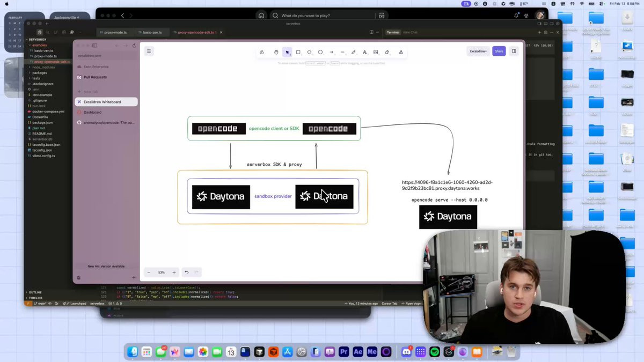The width and height of the screenshot is (644, 362).
Task: Click the excalidraw.com address bar
Action: point(106,56)
